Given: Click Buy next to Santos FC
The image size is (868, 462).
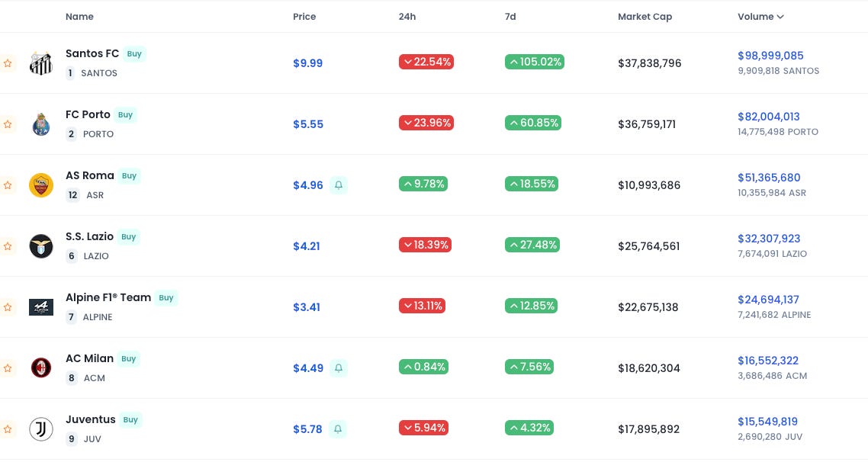Looking at the screenshot, I should (x=134, y=53).
